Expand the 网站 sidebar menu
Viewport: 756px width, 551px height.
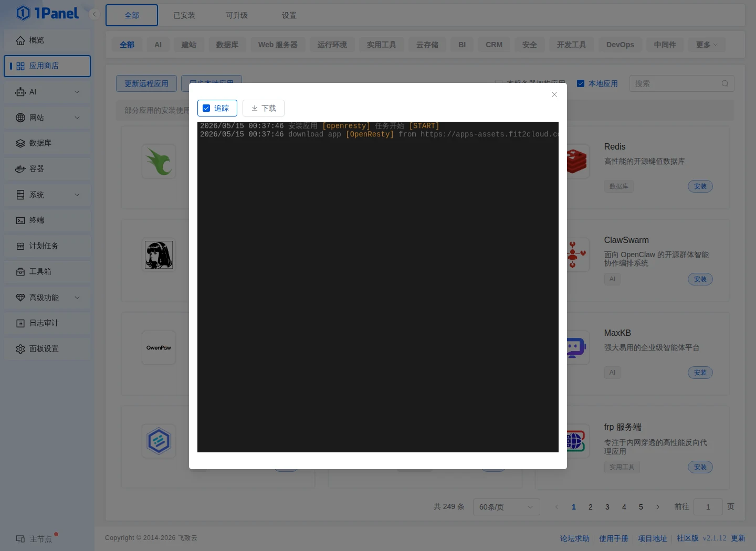pyautogui.click(x=47, y=118)
